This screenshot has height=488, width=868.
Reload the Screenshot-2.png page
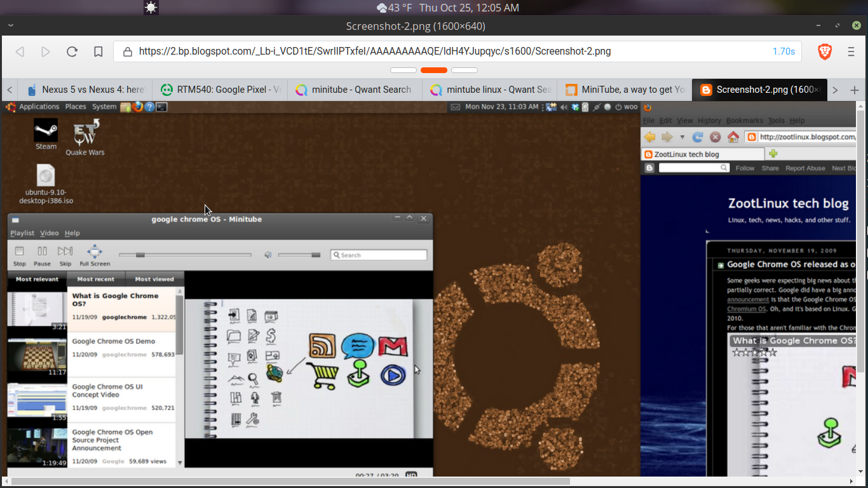[x=72, y=51]
